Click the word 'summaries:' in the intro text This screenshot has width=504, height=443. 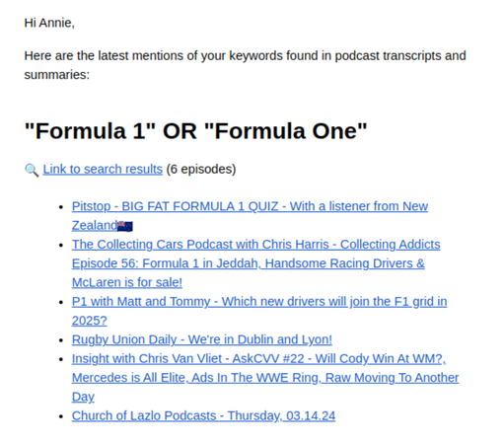(x=57, y=75)
